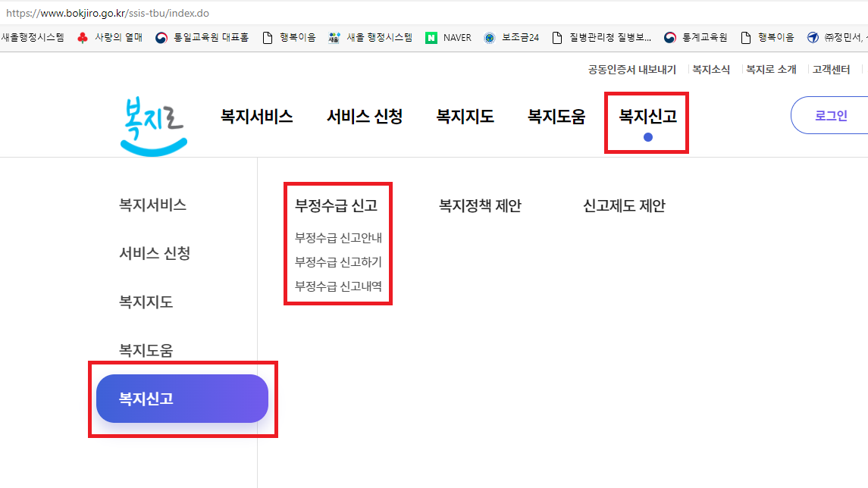
Task: Select 복지신고 in the top navigation
Action: [x=647, y=117]
